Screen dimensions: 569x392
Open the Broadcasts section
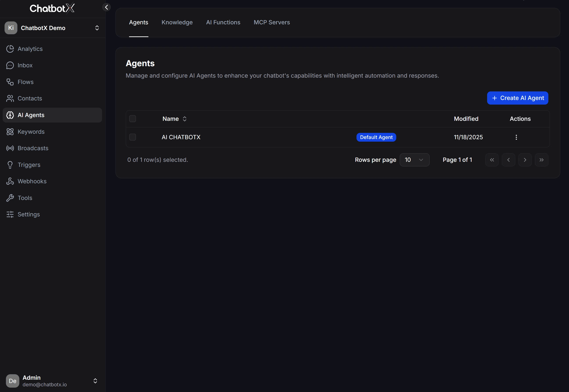coord(33,148)
